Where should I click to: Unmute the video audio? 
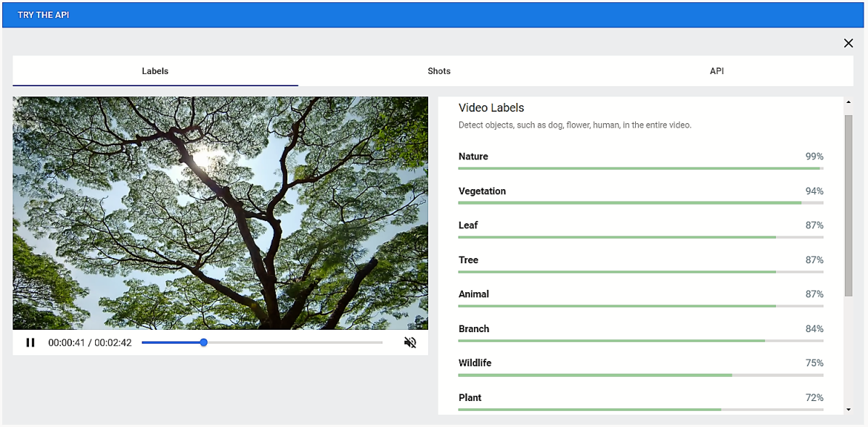click(410, 343)
